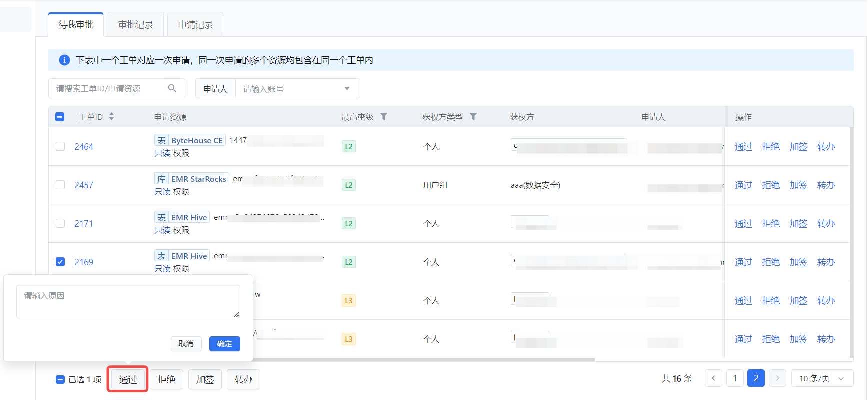Focus the 工单ID/申请资源 search box
The width and height of the screenshot is (868, 400).
coord(117,88)
